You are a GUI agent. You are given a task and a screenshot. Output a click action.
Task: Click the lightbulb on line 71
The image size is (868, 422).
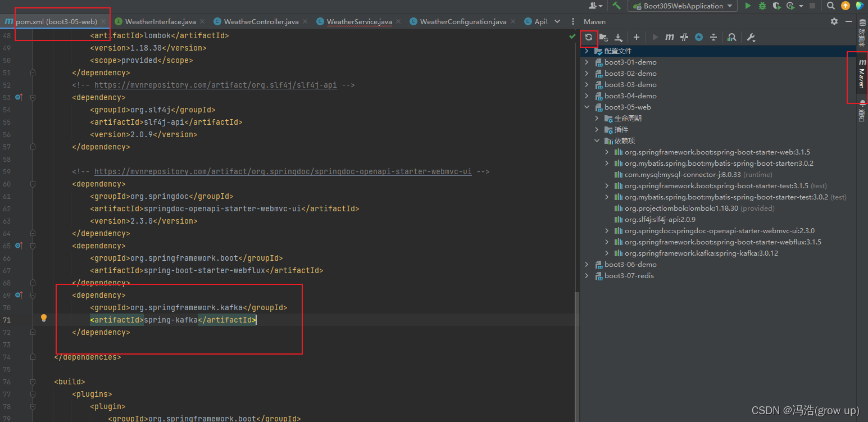click(x=44, y=318)
